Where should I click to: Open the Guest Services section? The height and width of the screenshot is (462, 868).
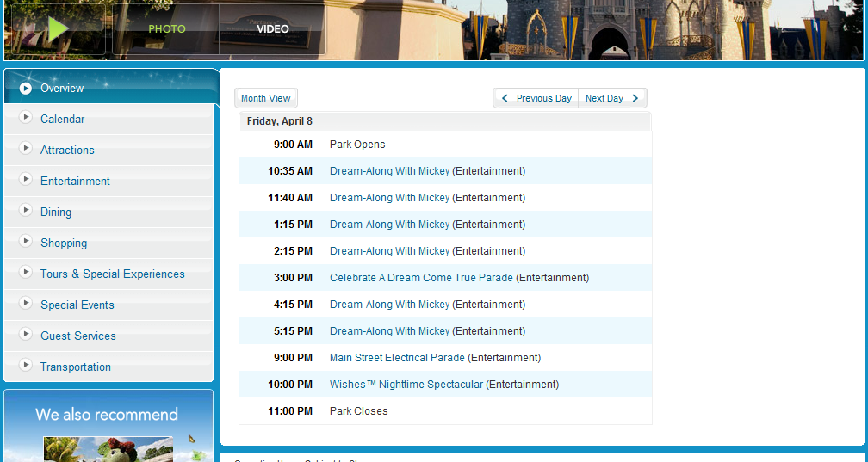tap(78, 336)
